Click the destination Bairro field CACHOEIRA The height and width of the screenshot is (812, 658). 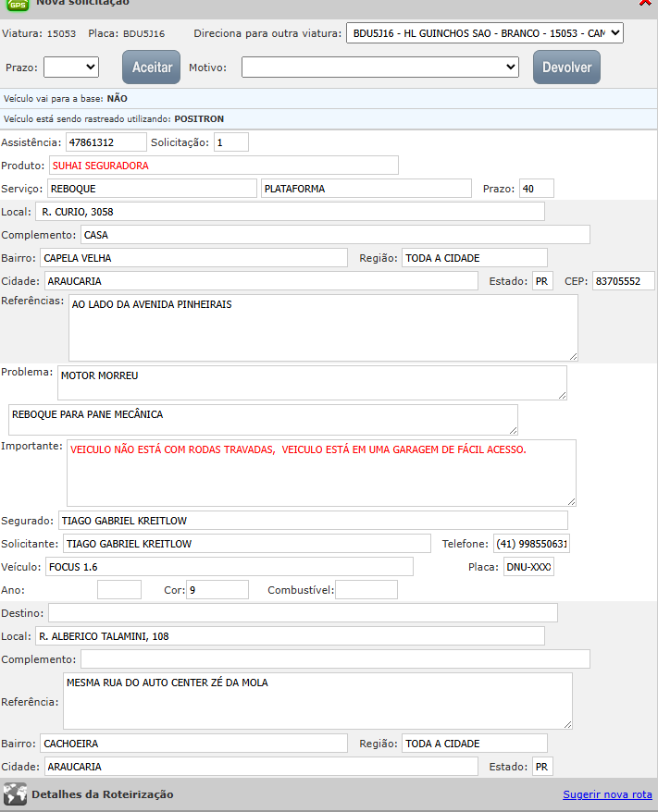[193, 744]
